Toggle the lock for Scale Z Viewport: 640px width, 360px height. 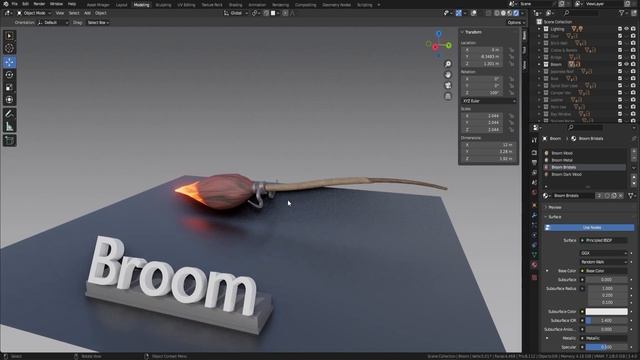click(511, 130)
